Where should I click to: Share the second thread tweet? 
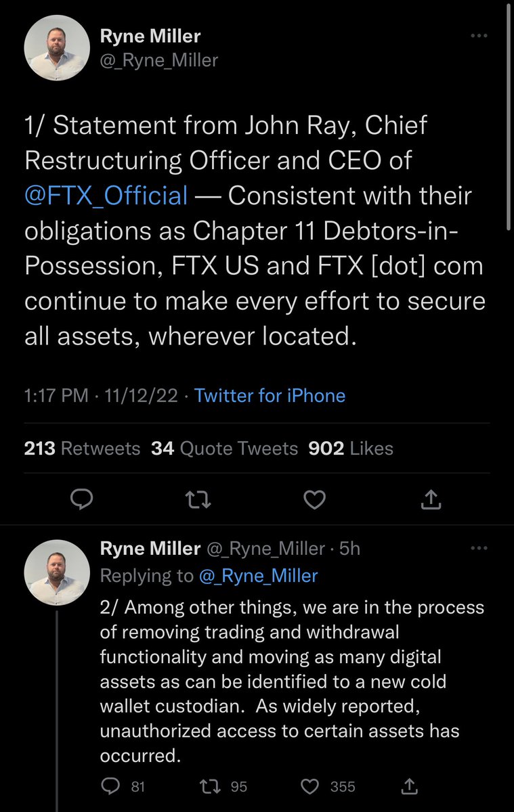pos(409,786)
